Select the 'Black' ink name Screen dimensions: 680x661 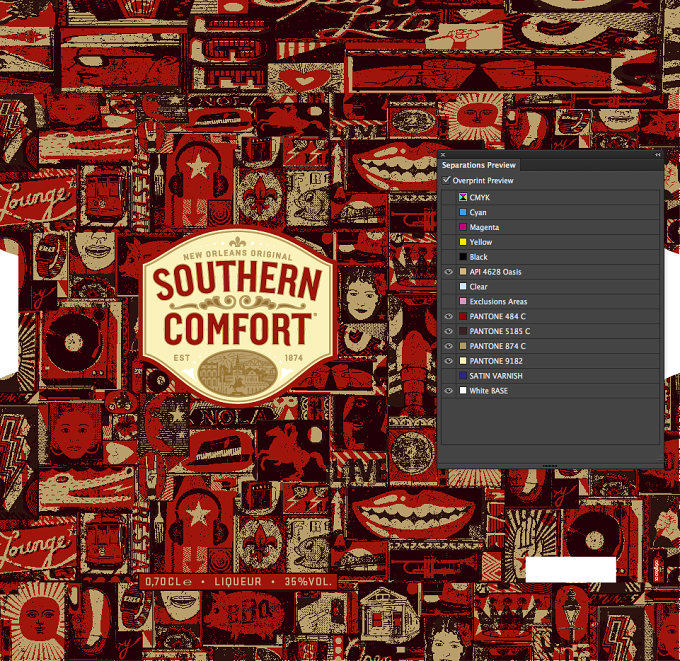(478, 257)
